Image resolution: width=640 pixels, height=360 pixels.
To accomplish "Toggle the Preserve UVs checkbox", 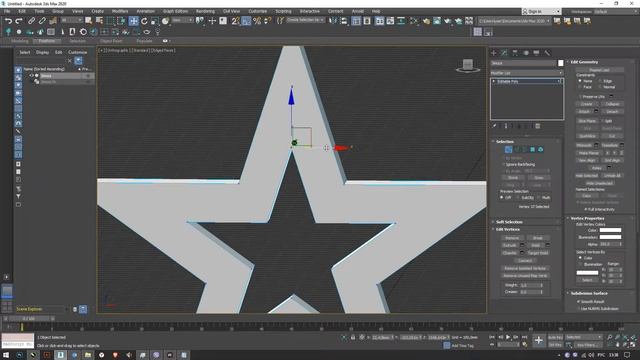I will tap(580, 97).
